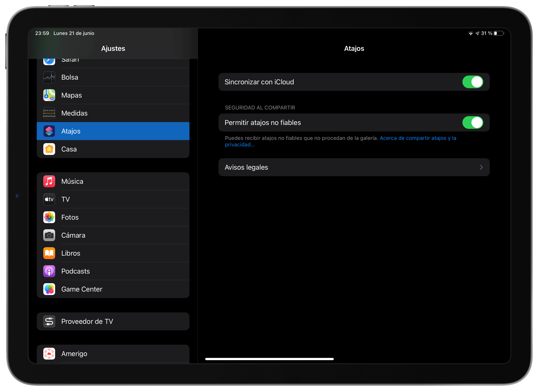Expand Avisos legales with its chevron
Screen dimensions: 539x392
click(x=481, y=167)
